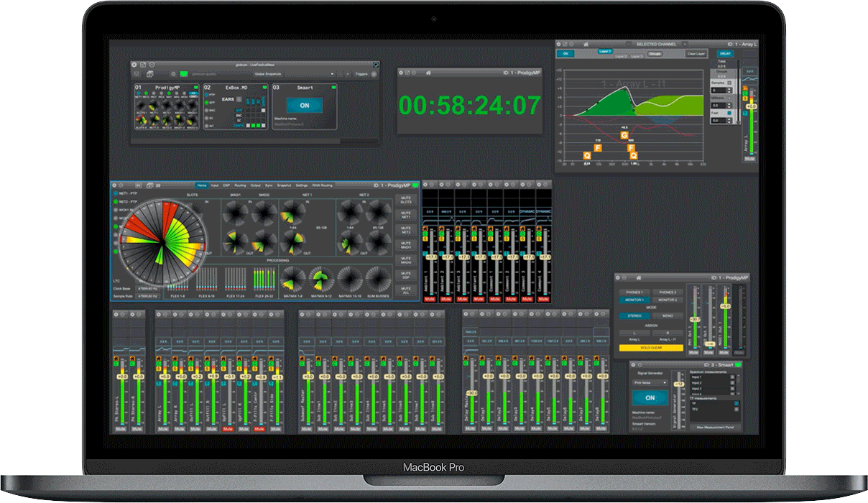Click the home icon in the timecode window
868x503 pixels.
click(x=428, y=73)
